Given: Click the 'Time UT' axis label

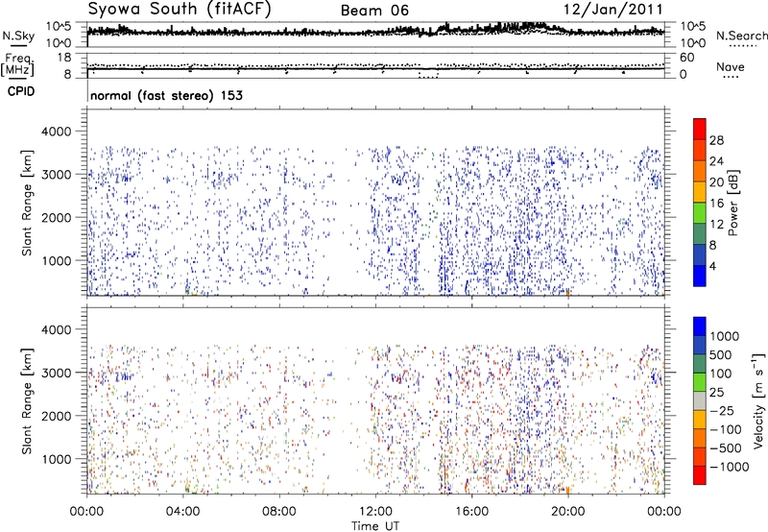Looking at the screenshot, I should coord(375,526).
